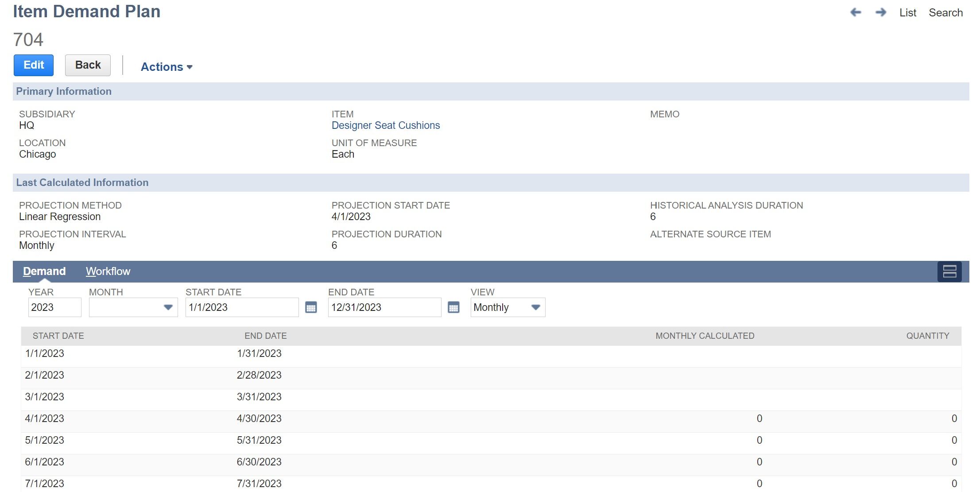Open the End Date calendar picker
Screen dimensions: 980x492
(x=453, y=307)
